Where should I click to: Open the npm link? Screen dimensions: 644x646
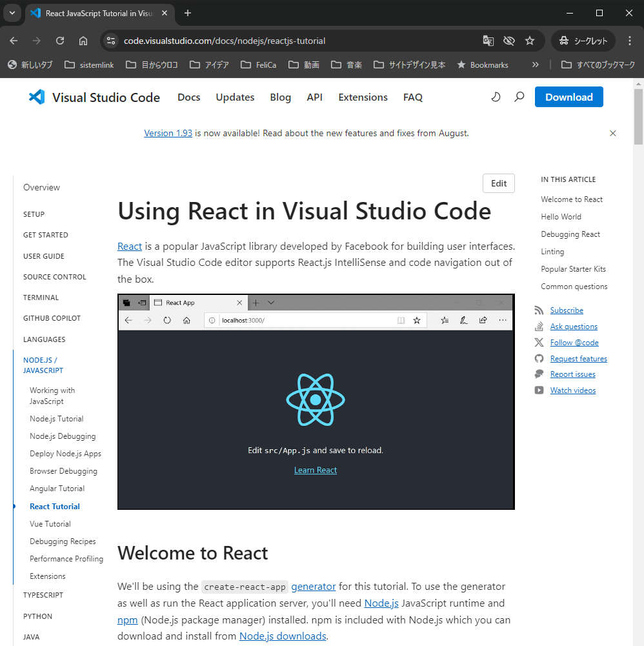click(x=127, y=620)
